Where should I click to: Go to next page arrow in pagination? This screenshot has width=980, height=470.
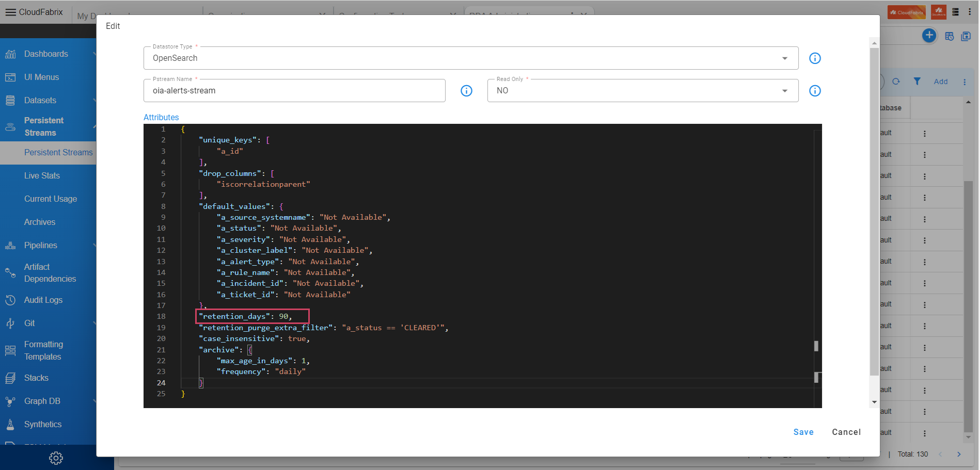point(959,454)
